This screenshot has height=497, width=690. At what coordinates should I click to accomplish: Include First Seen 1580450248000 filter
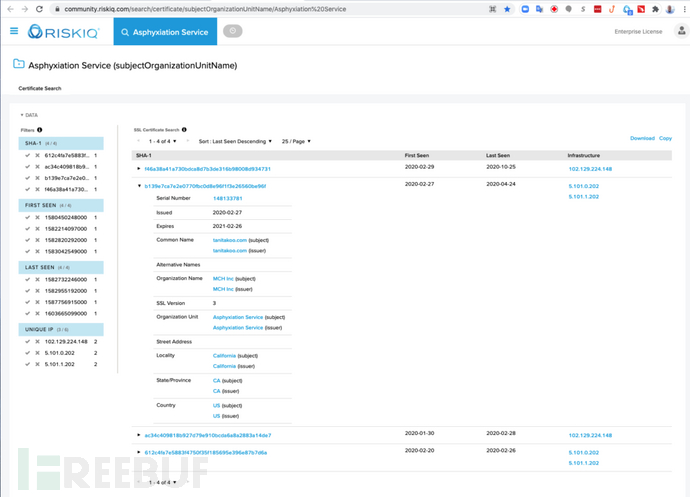(x=28, y=217)
